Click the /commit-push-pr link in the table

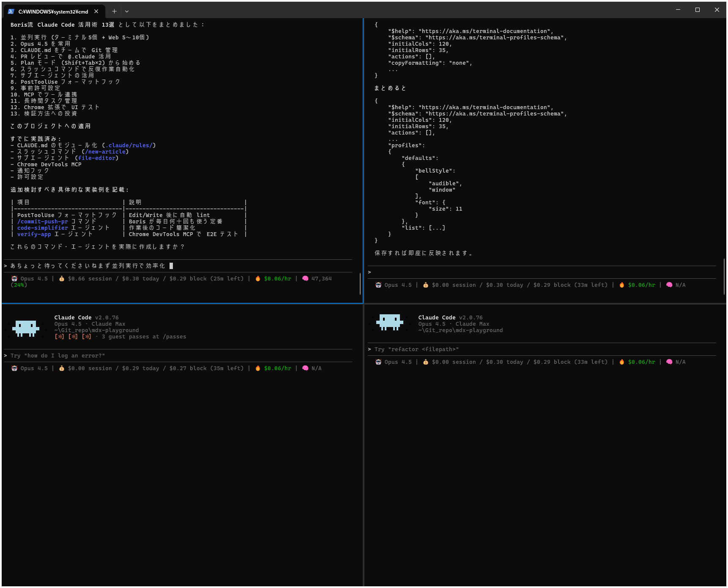tap(42, 222)
